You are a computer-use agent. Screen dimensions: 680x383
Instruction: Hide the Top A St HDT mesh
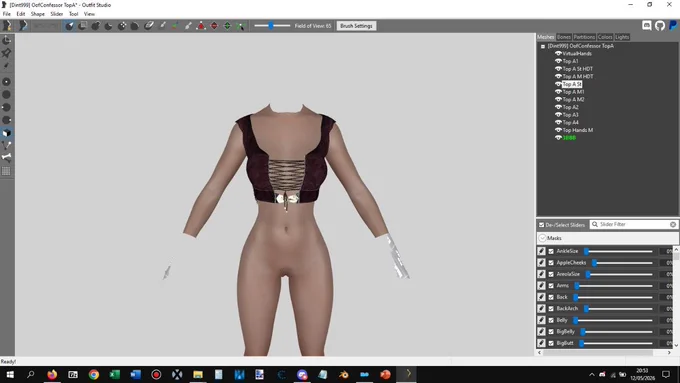coord(558,69)
